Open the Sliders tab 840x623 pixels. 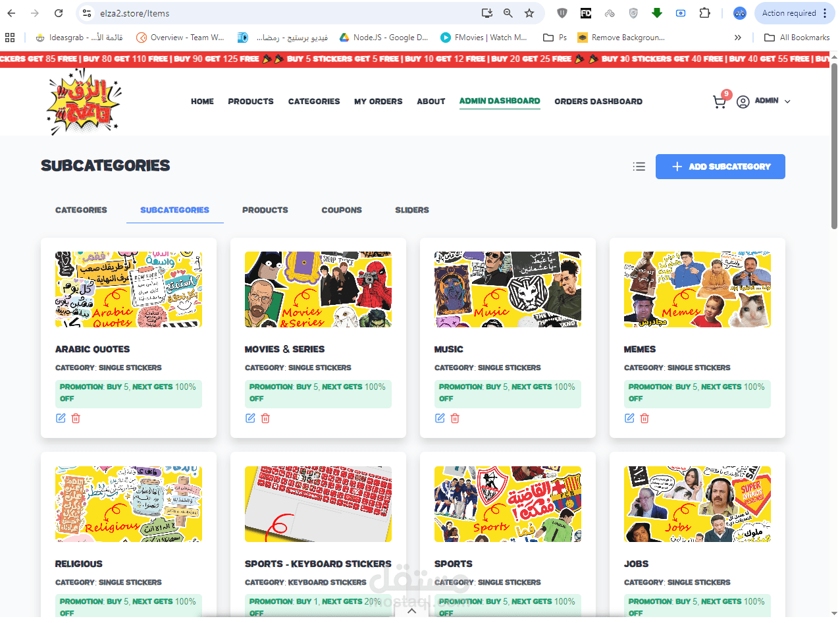412,210
